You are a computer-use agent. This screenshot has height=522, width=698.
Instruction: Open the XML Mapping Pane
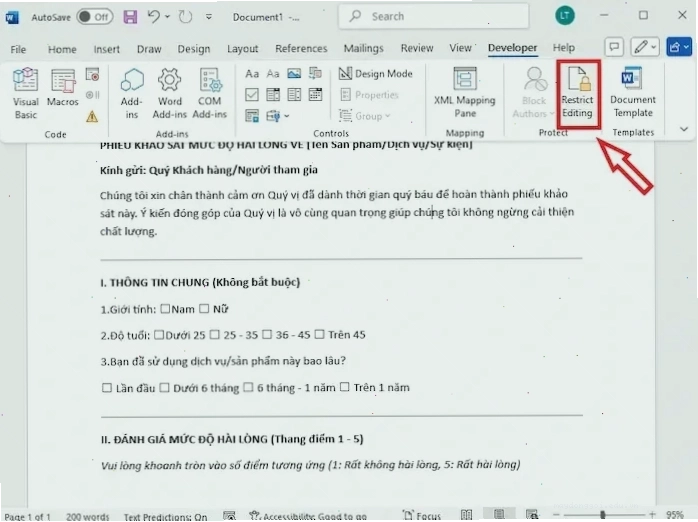point(465,93)
